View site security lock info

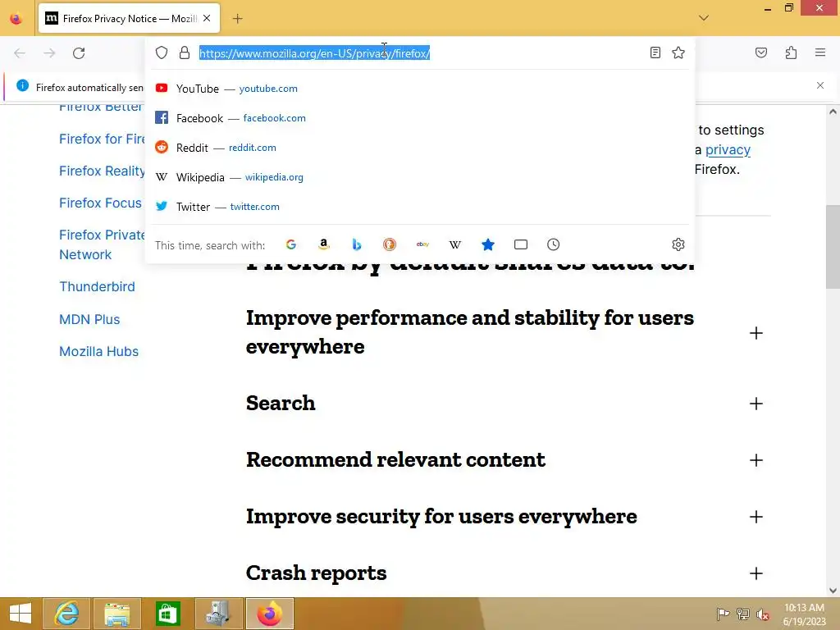185,52
